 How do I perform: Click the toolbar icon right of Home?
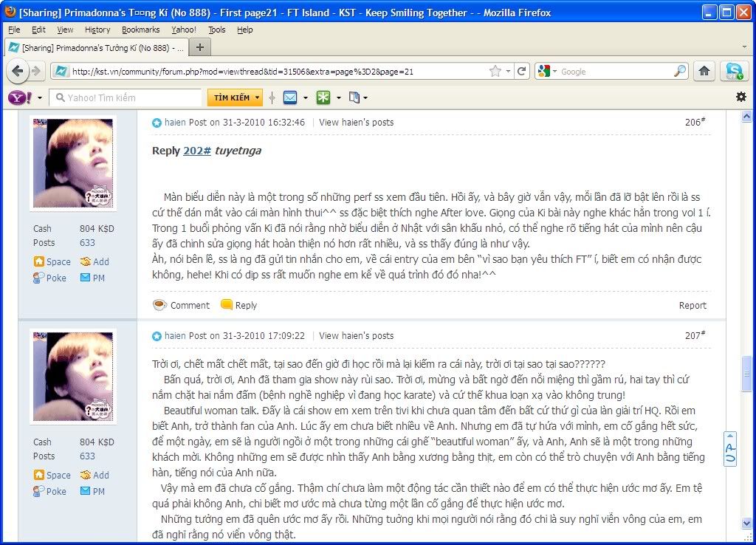[x=734, y=72]
